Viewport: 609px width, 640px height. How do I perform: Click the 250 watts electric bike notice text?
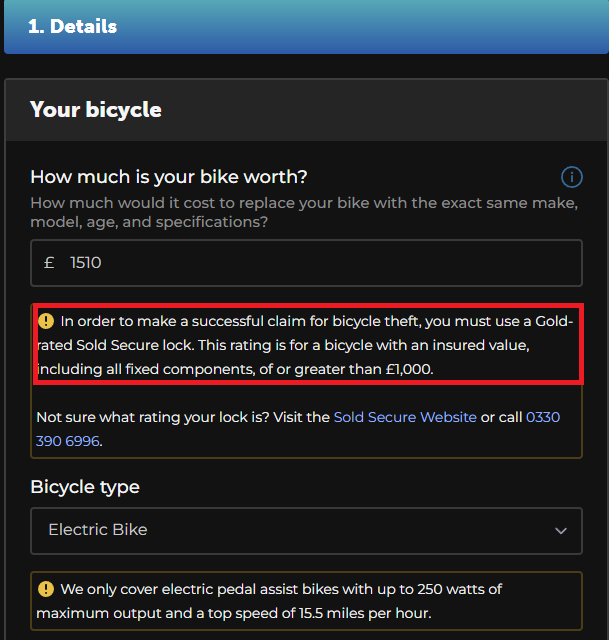point(269,601)
